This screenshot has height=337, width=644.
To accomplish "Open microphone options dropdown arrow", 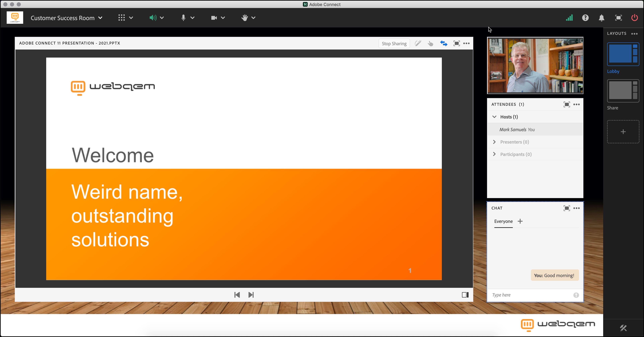I will (x=192, y=18).
